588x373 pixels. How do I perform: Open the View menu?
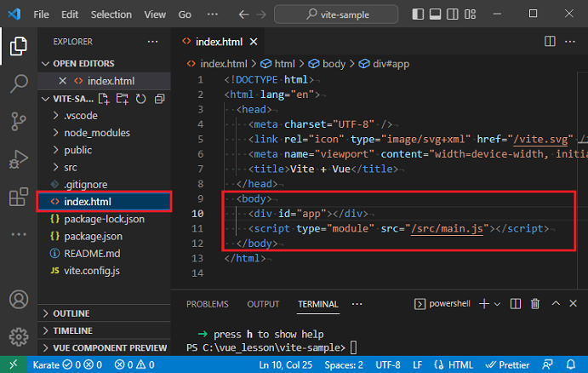coord(155,14)
